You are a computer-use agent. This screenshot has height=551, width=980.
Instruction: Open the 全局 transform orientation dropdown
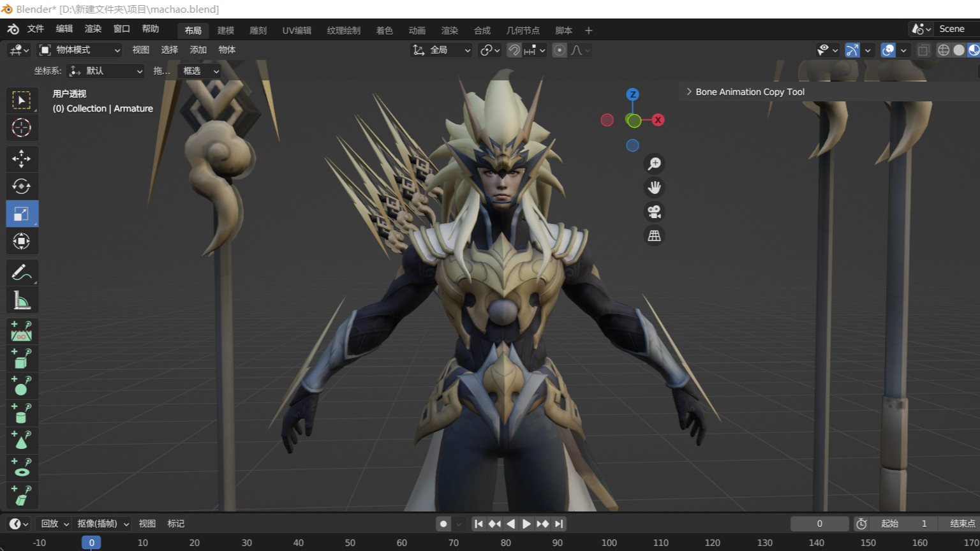(442, 50)
